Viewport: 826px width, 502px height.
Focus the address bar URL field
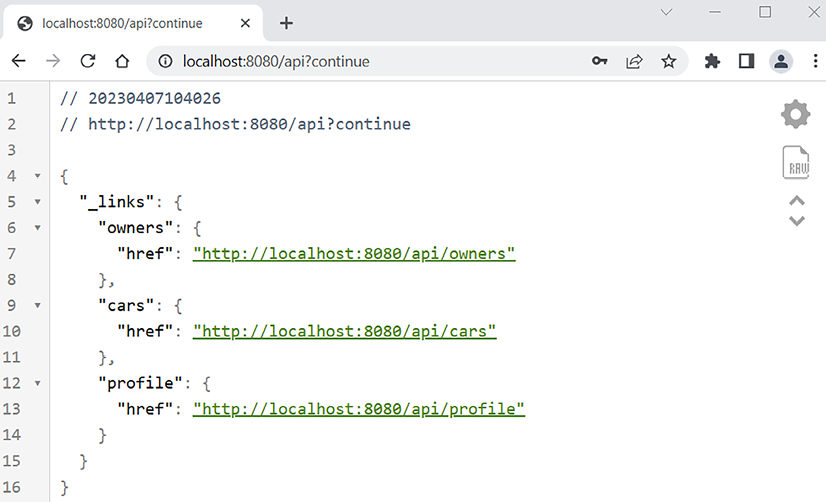coord(380,61)
